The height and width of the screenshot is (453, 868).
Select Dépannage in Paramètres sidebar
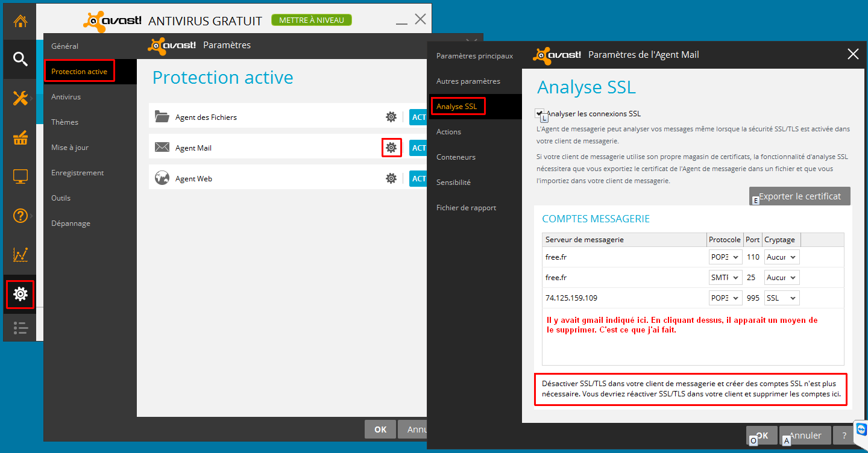click(71, 223)
